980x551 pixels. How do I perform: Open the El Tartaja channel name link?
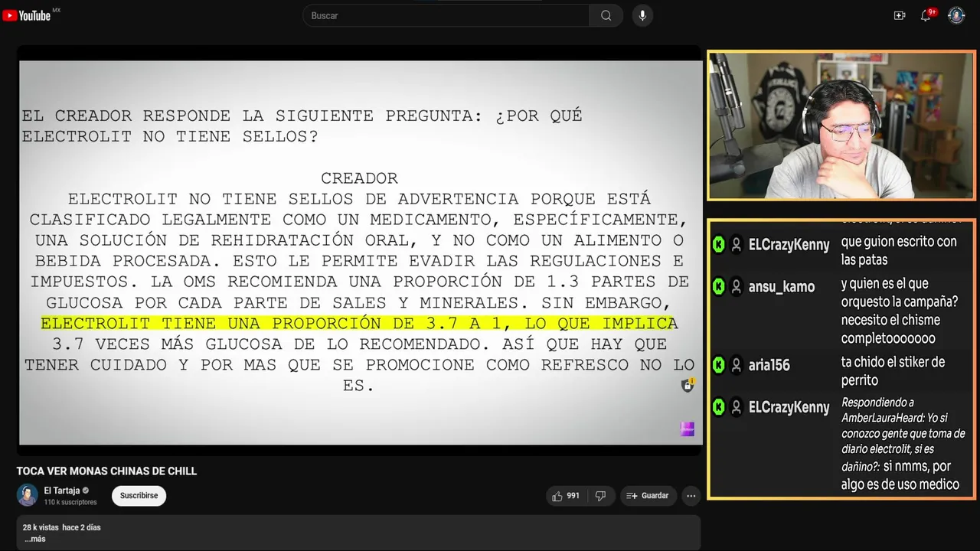[x=62, y=491]
